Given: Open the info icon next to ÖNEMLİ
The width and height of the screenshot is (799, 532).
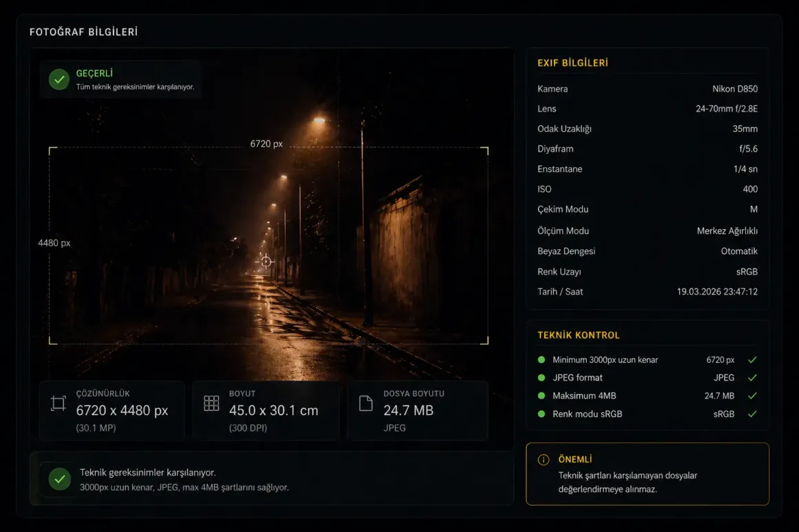Looking at the screenshot, I should pos(543,460).
